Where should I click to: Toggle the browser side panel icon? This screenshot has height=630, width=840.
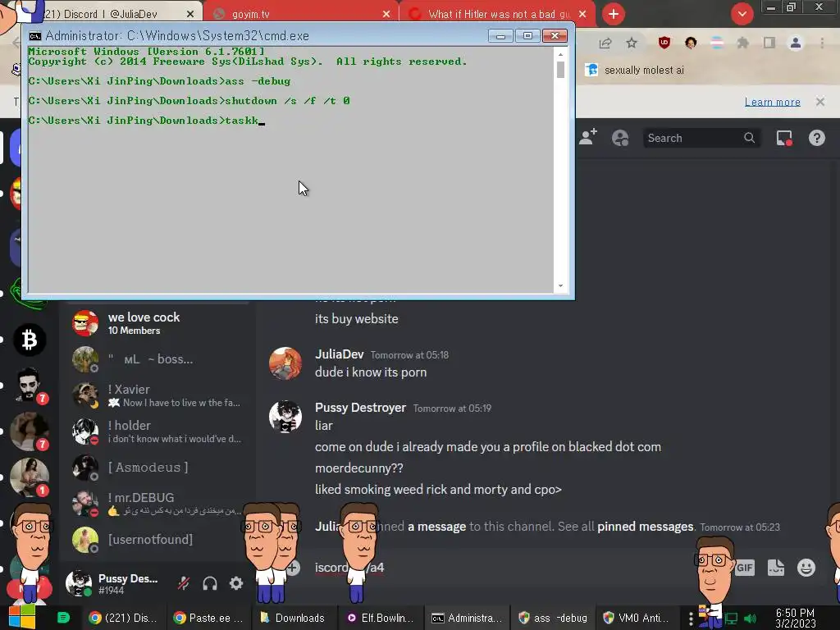[x=769, y=43]
